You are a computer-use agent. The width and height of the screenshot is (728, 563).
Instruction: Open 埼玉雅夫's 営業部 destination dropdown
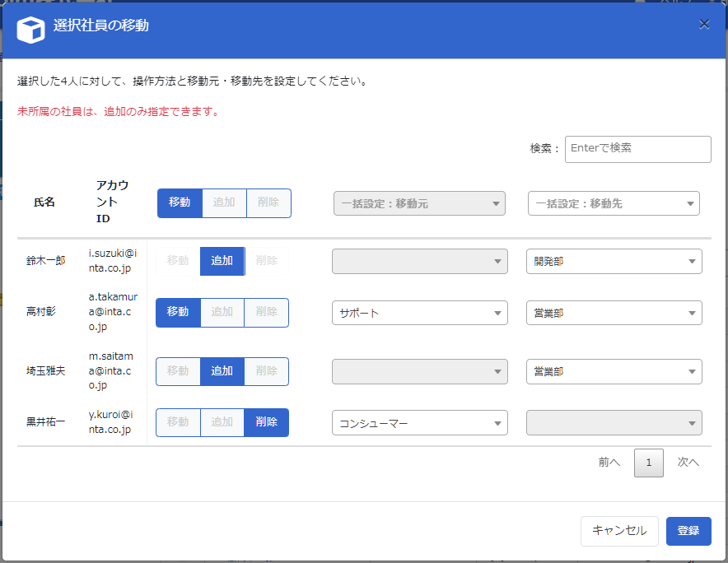(614, 371)
